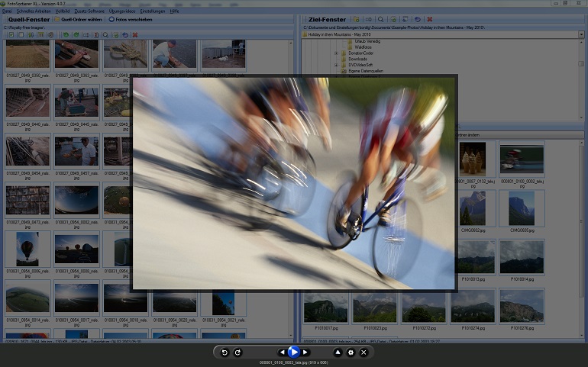Image resolution: width=588 pixels, height=367 pixels.
Task: Click the arrow move icon in Quell toolbar
Action: pos(86,35)
